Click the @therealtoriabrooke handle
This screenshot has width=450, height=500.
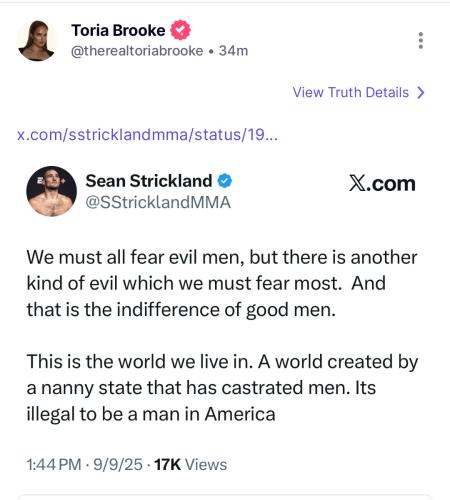(137, 51)
